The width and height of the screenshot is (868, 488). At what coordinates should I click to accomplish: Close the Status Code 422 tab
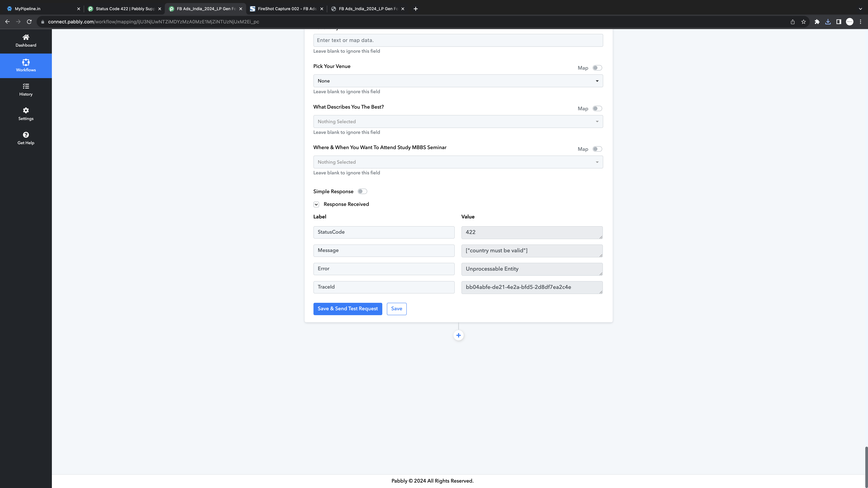click(x=160, y=9)
